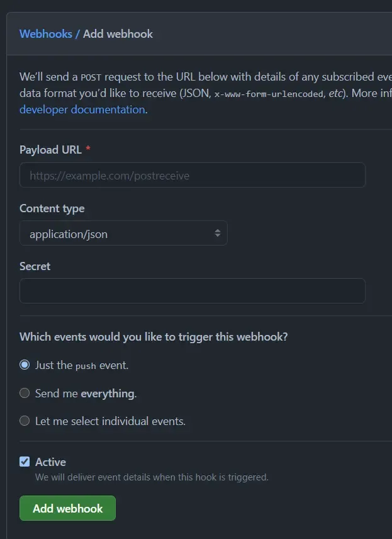
Task: Focus the Payload URL input field
Action: pyautogui.click(x=192, y=176)
